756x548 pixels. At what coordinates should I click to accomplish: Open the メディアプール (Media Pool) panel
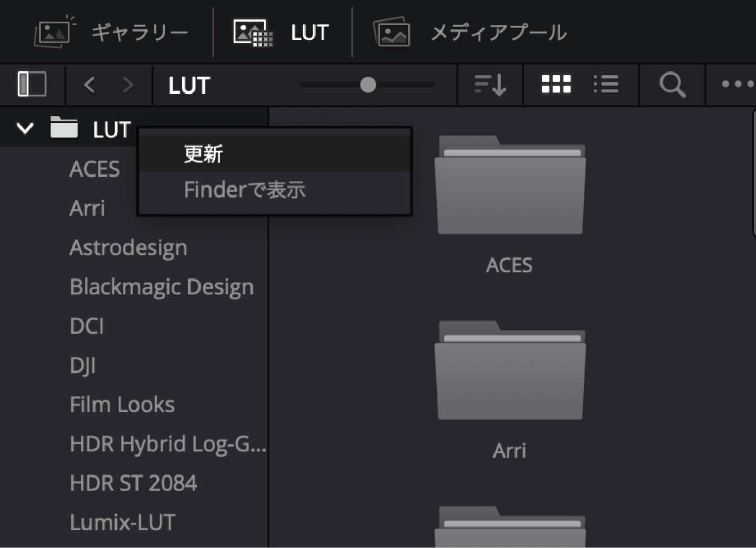tap(470, 33)
